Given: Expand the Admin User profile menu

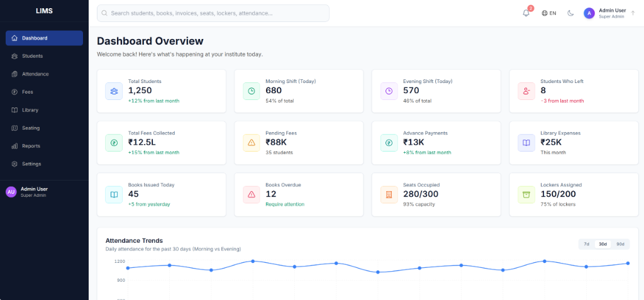Looking at the screenshot, I should 609,13.
